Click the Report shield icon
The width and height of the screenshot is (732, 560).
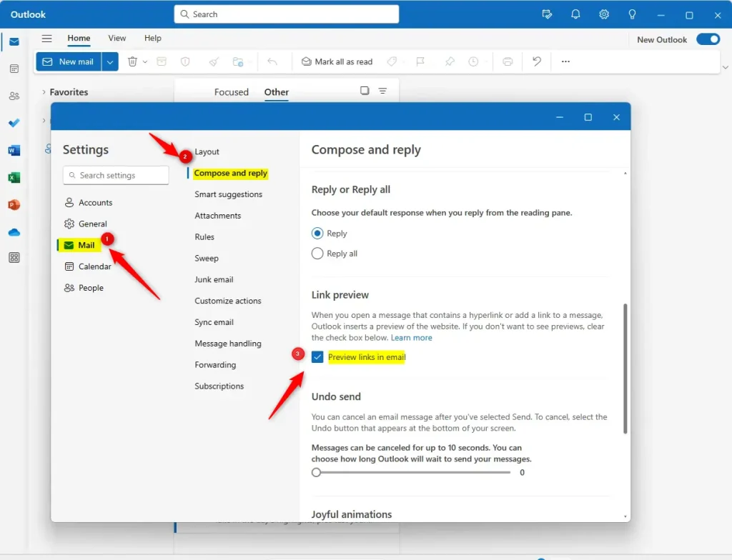tap(185, 61)
